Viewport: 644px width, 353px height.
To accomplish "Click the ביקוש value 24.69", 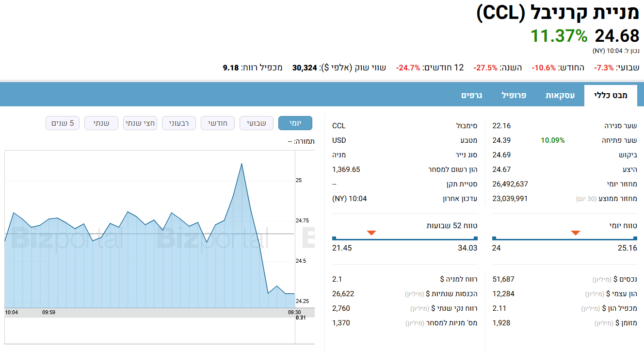I will (501, 155).
